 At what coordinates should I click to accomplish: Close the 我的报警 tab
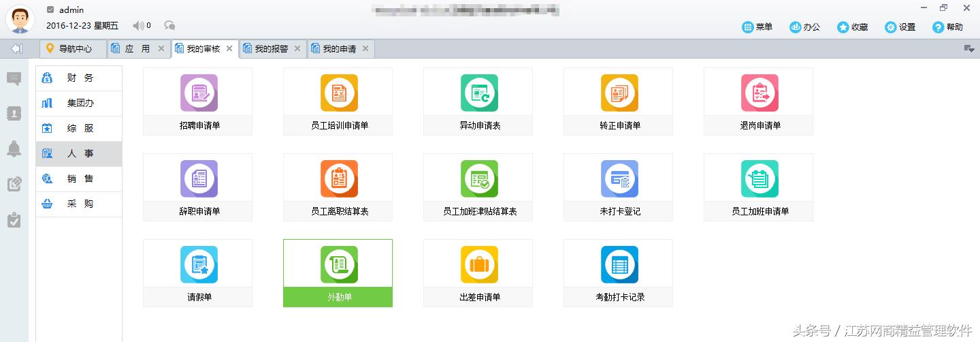click(x=297, y=48)
